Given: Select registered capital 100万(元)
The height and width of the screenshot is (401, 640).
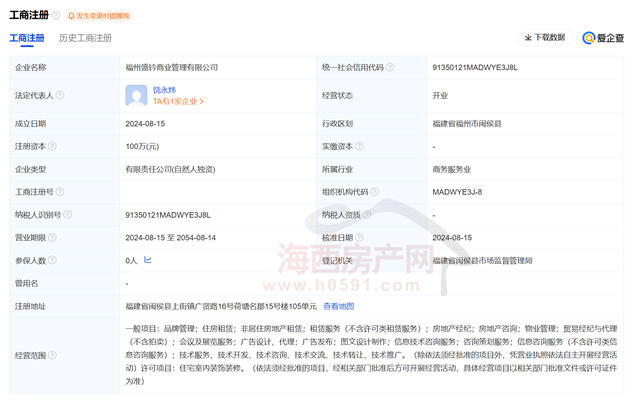Looking at the screenshot, I should 142,147.
